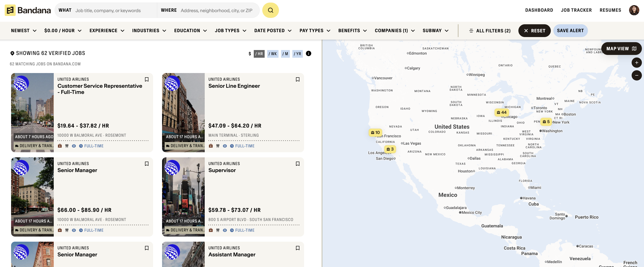Screen dimensions: 644x267
Task: Open Customer Service Representative job title
Action: [100, 89]
